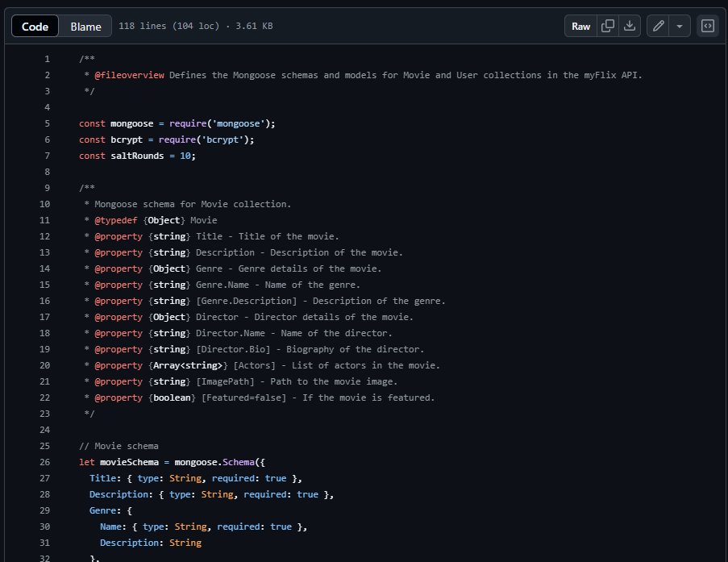This screenshot has height=562, width=728.
Task: Click the @fileoverview tag on line 2
Action: pos(129,75)
